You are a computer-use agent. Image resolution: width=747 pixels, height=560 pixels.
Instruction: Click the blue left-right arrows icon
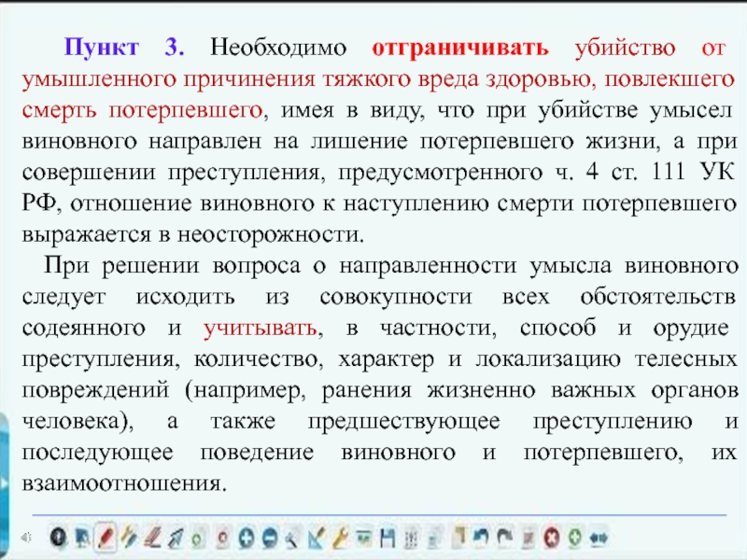(x=599, y=539)
